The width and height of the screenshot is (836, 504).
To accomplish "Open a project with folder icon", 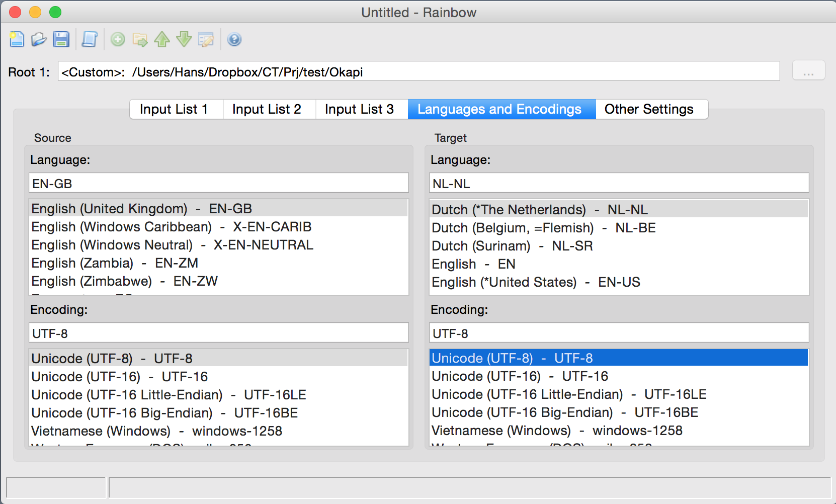I will click(39, 39).
